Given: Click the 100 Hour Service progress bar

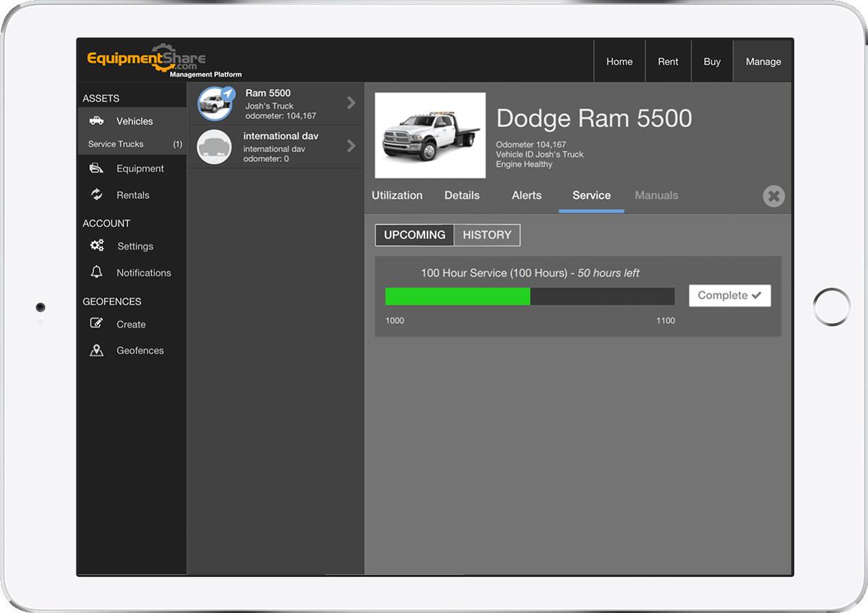Looking at the screenshot, I should coord(529,296).
